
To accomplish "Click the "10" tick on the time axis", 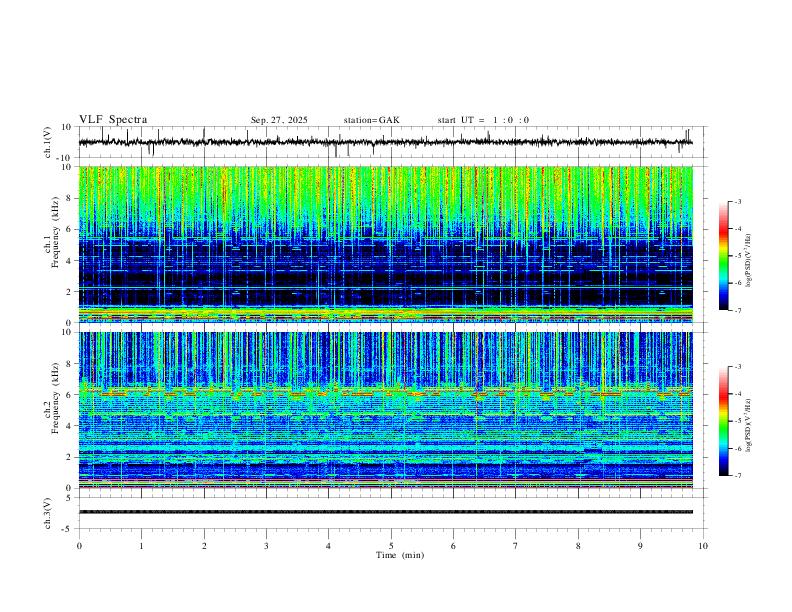I will tap(703, 546).
